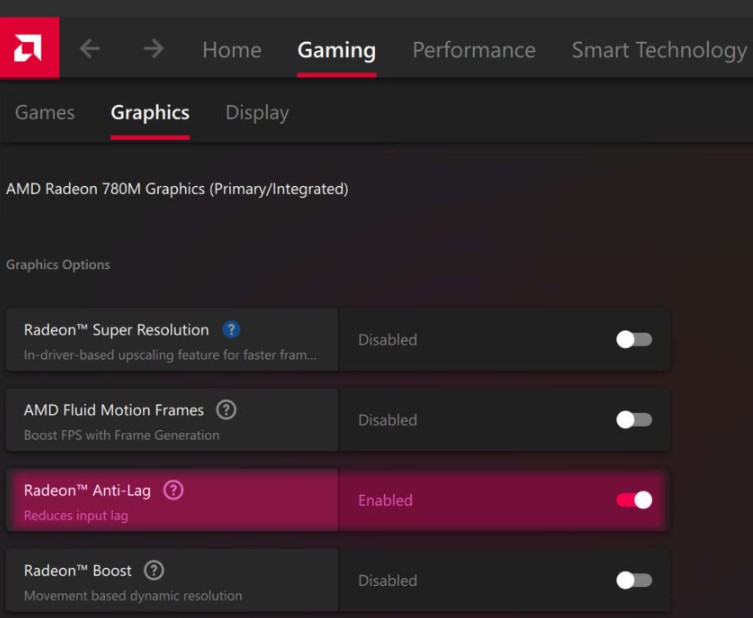
Task: Go back with the left arrow
Action: point(90,48)
